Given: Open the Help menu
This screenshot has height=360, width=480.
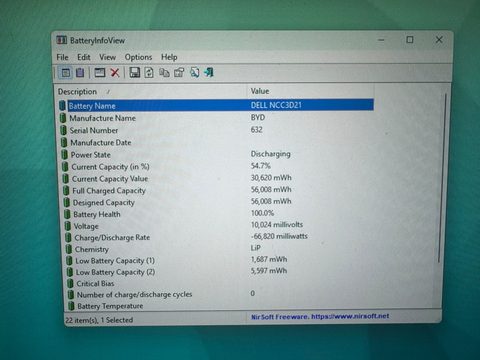Looking at the screenshot, I should 169,57.
